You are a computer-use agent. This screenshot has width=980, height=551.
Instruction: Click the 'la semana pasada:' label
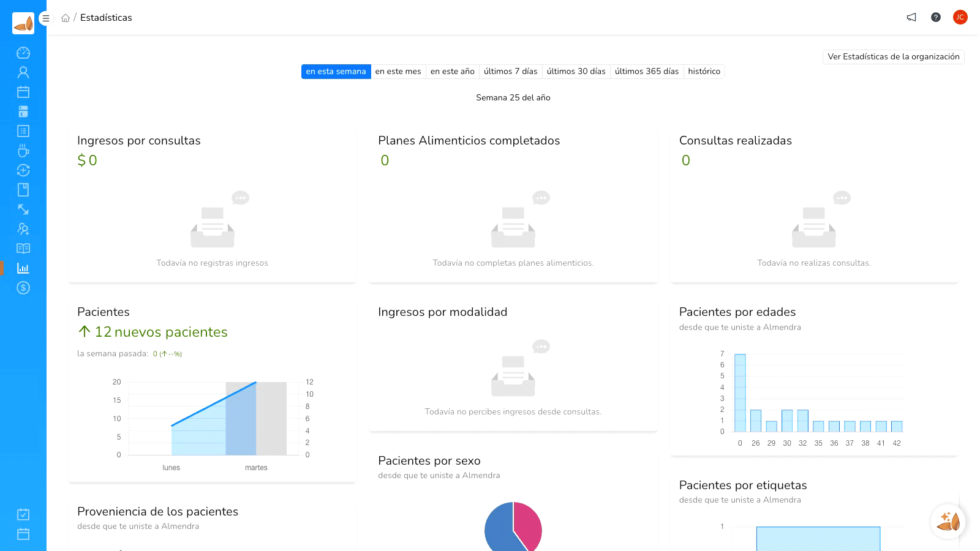pos(113,354)
